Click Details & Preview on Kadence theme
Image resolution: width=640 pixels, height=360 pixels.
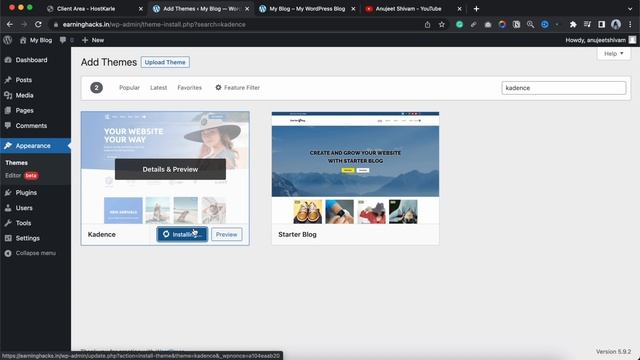coord(170,169)
